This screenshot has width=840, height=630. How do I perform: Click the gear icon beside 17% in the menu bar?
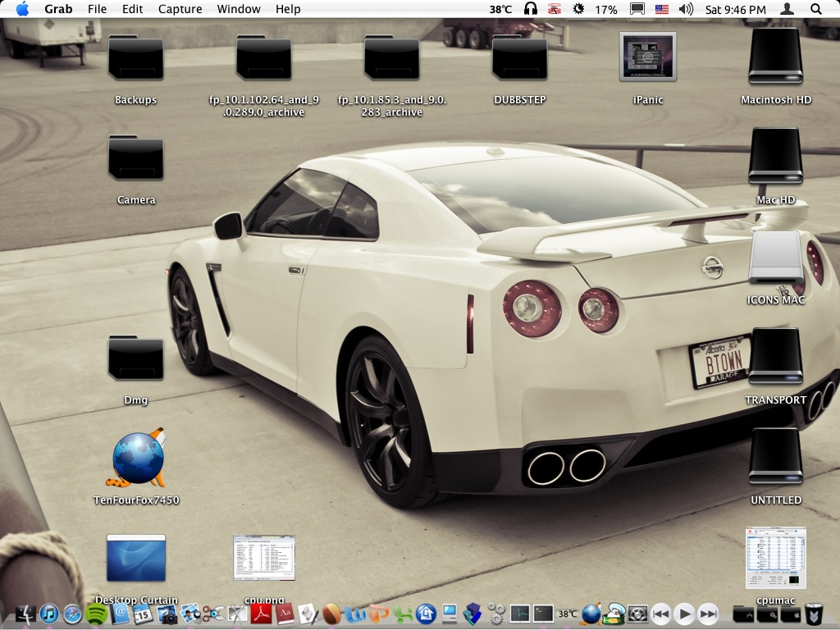578,9
